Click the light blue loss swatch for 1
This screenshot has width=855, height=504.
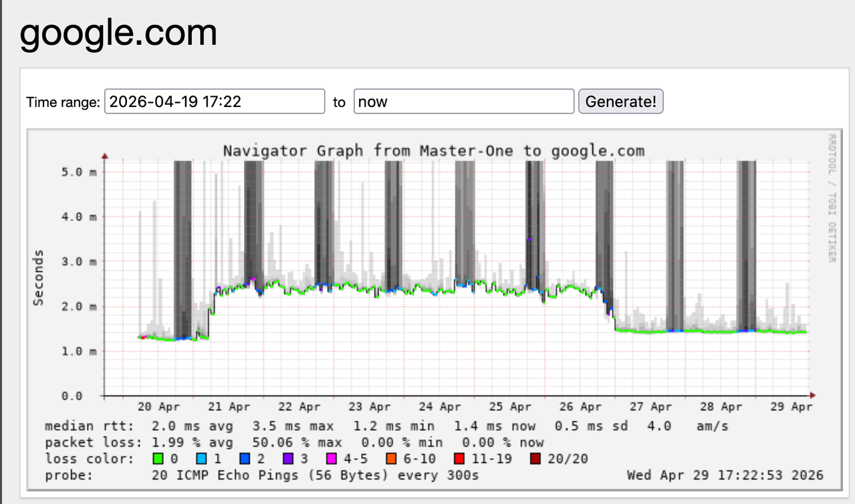tap(200, 459)
